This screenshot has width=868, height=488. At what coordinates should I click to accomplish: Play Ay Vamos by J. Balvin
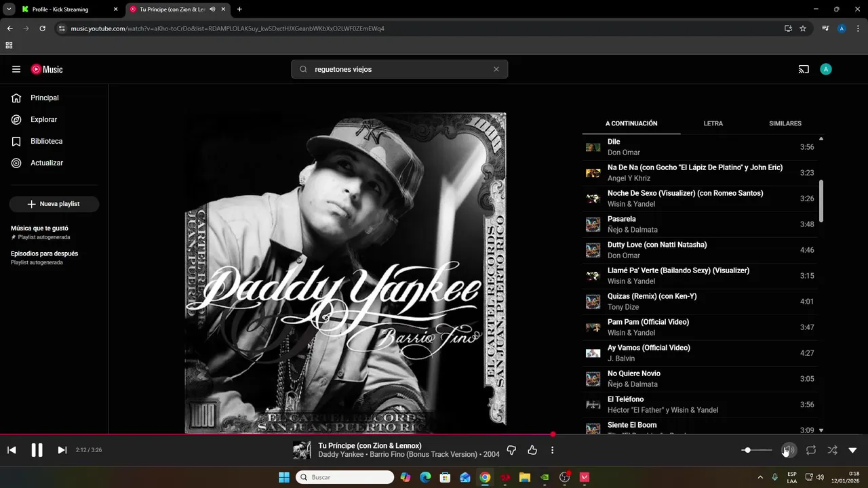click(x=700, y=353)
